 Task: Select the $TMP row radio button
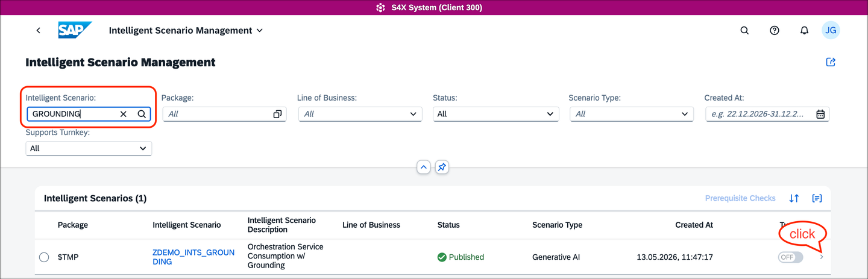pos(44,257)
